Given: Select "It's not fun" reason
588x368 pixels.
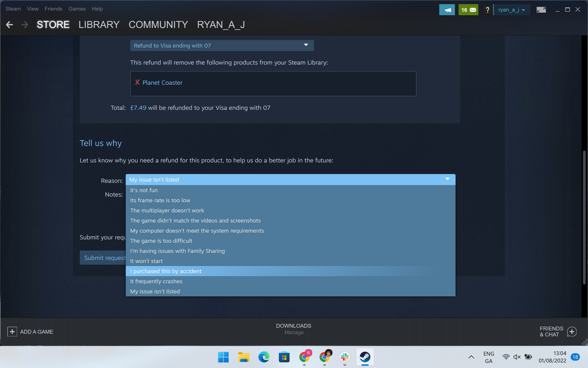Looking at the screenshot, I should tap(290, 190).
